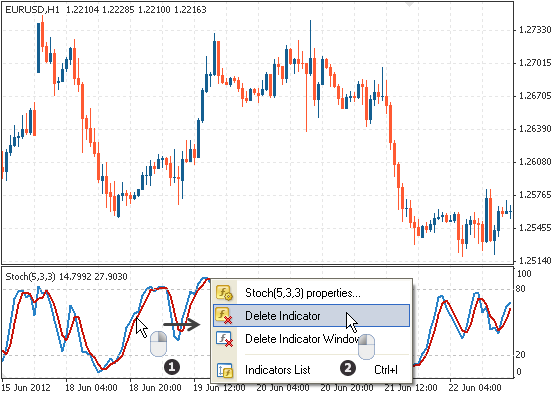
Task: Click the 100 level on stochastic scale
Action: click(524, 274)
